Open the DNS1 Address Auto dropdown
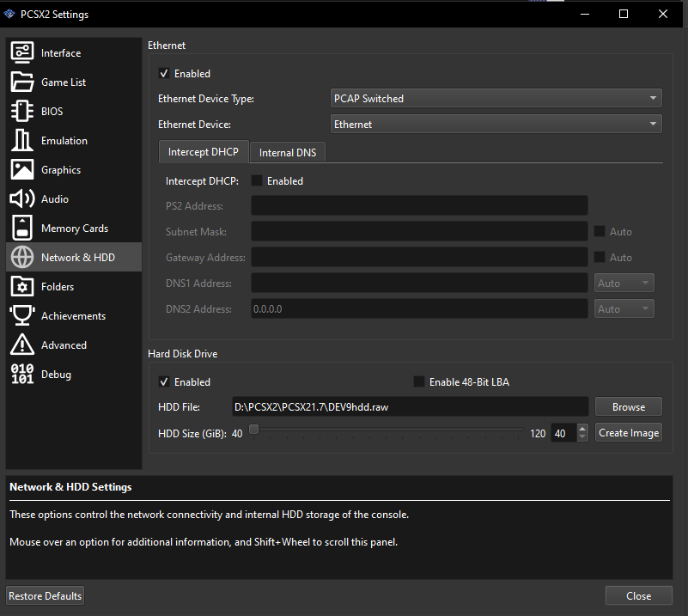688x616 pixels. [x=624, y=283]
